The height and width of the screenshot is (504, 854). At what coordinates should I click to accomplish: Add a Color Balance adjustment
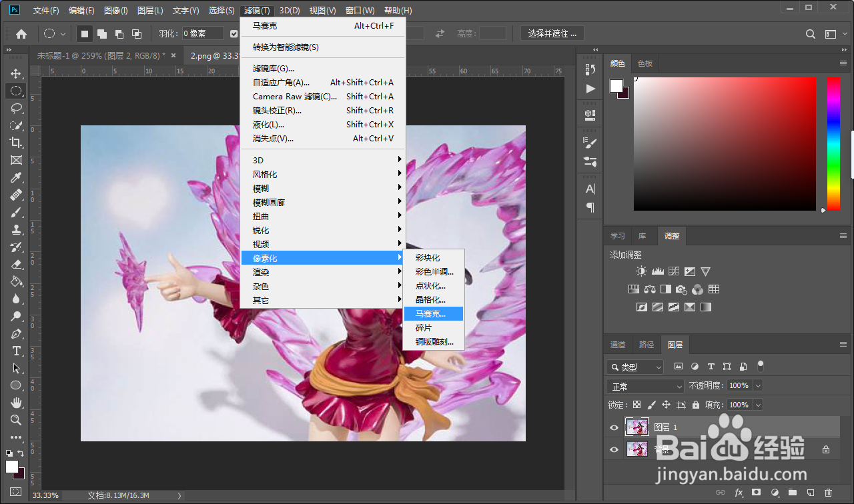(x=650, y=289)
